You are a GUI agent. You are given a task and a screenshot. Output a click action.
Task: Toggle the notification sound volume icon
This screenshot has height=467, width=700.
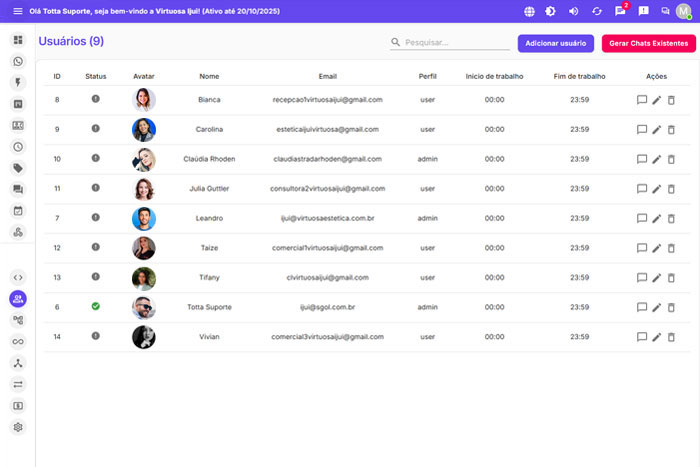[574, 11]
